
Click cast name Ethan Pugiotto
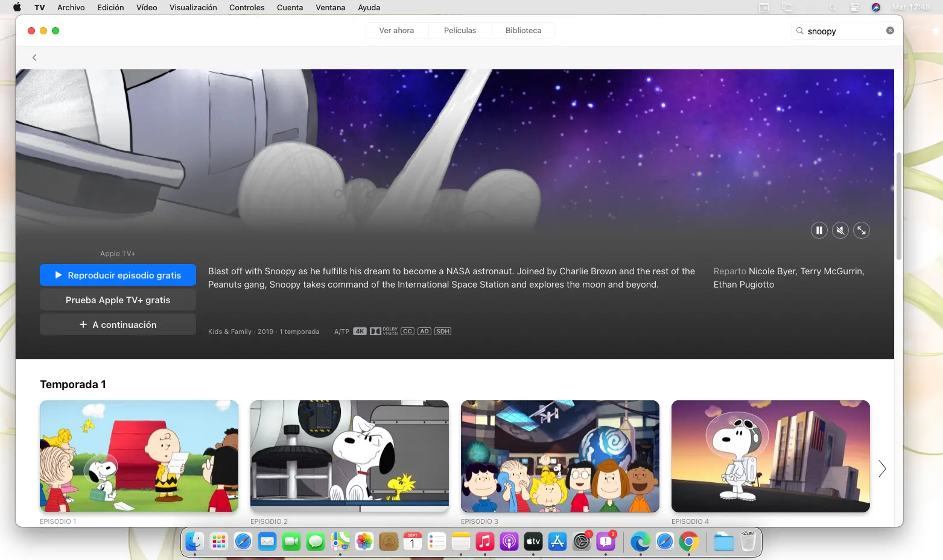[x=744, y=285]
